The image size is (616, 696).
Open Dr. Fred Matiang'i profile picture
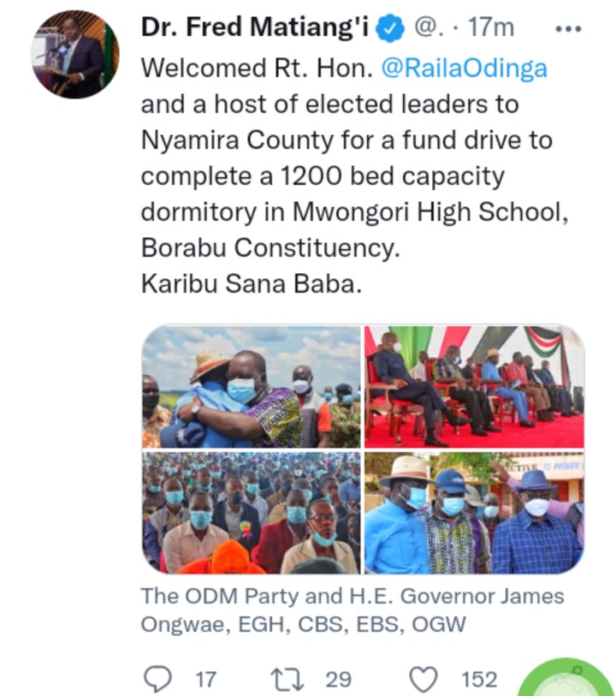coord(75,54)
